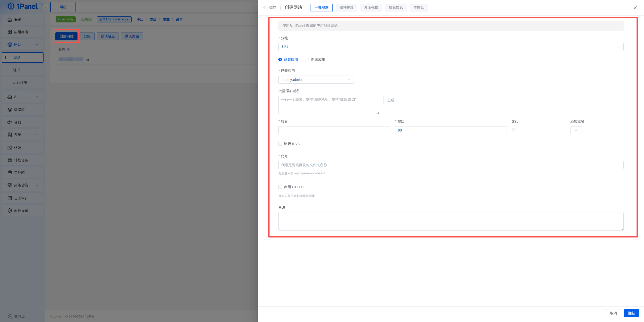Image resolution: width=644 pixels, height=322 pixels.
Task: Click the 数据库 layers icon
Action: coord(10,110)
